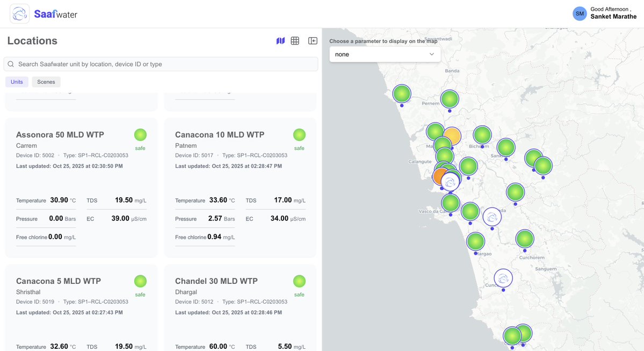
Task: Switch to table grid view icon
Action: tap(295, 41)
